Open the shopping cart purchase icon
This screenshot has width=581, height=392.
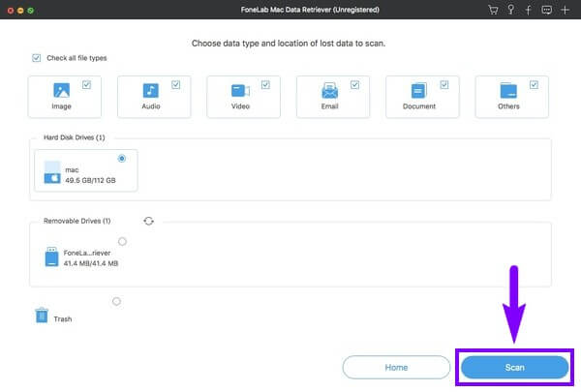click(x=493, y=10)
